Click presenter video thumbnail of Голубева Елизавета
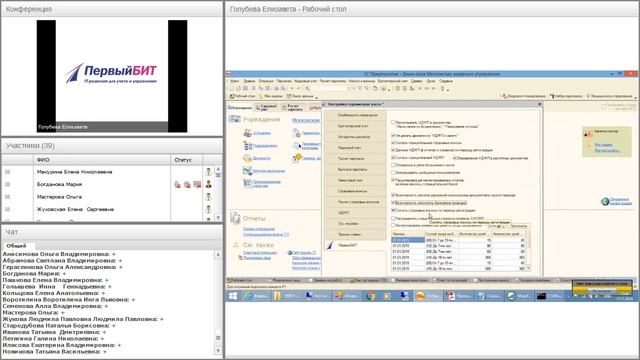This screenshot has height=360, width=640. [x=112, y=76]
